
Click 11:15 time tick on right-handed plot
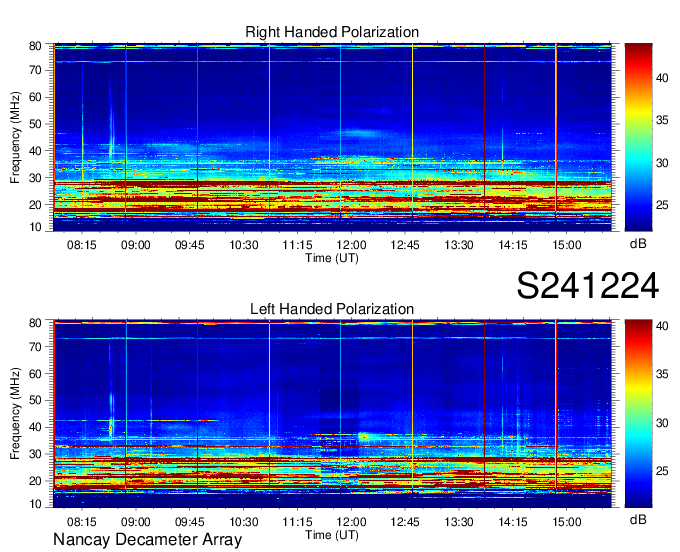coord(297,245)
